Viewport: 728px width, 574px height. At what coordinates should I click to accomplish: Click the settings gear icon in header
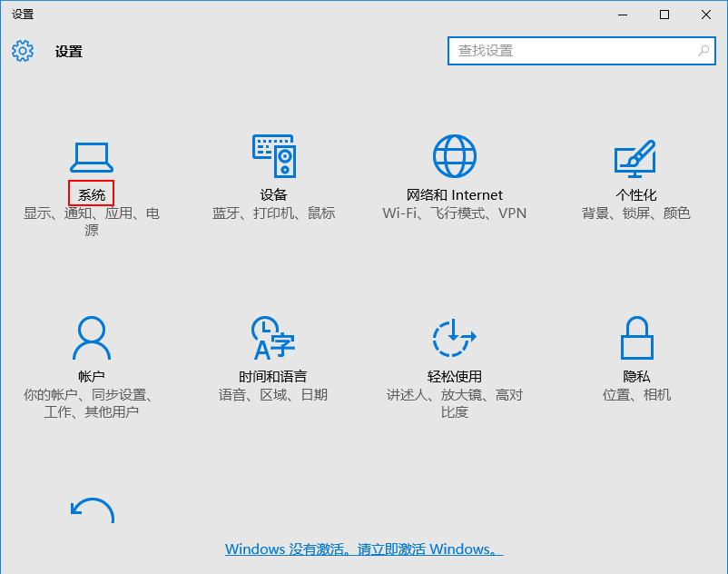click(x=23, y=51)
